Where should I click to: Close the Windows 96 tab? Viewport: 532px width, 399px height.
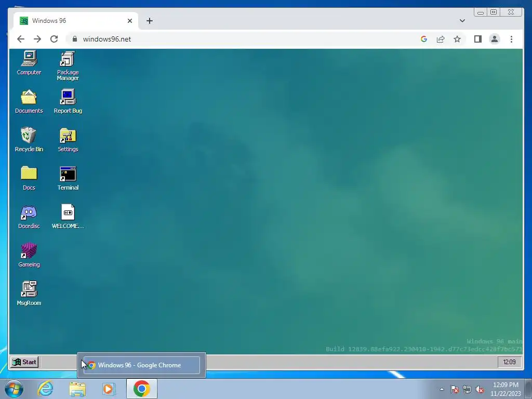[x=129, y=21]
